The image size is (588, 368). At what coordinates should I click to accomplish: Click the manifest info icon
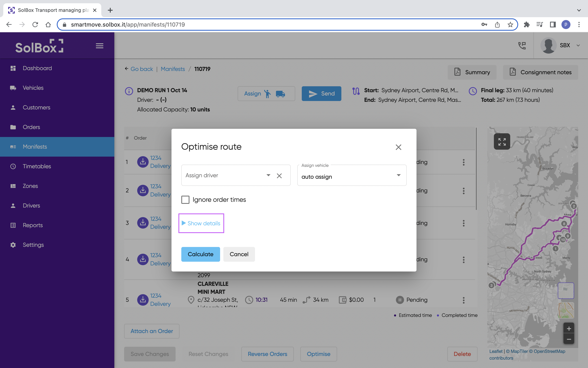(x=129, y=91)
